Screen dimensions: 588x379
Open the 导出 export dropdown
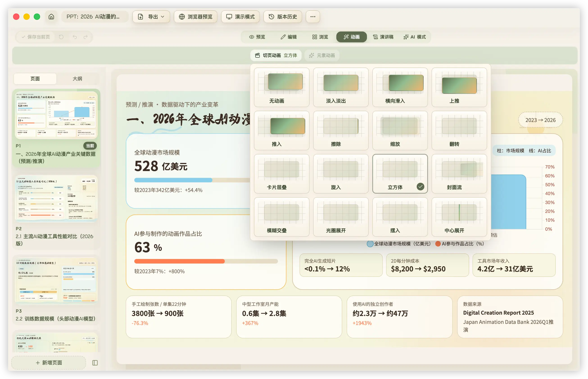151,17
